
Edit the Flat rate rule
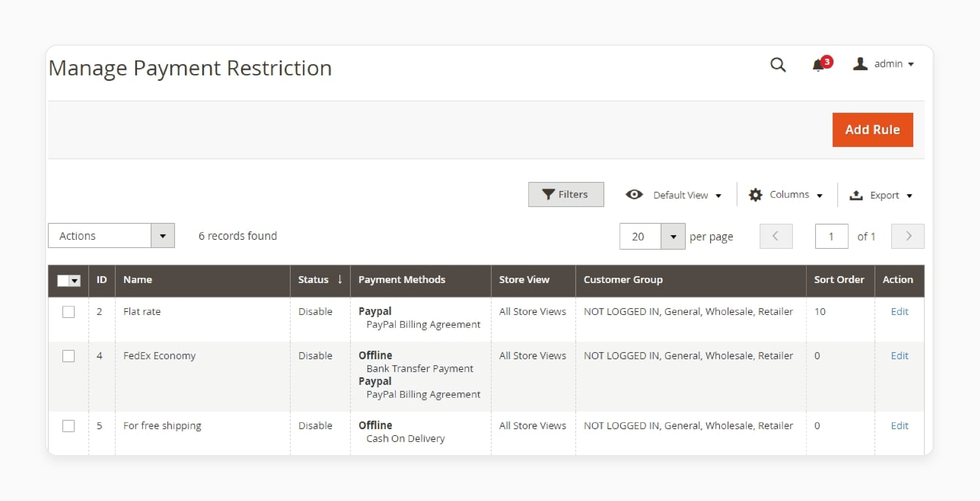point(899,312)
